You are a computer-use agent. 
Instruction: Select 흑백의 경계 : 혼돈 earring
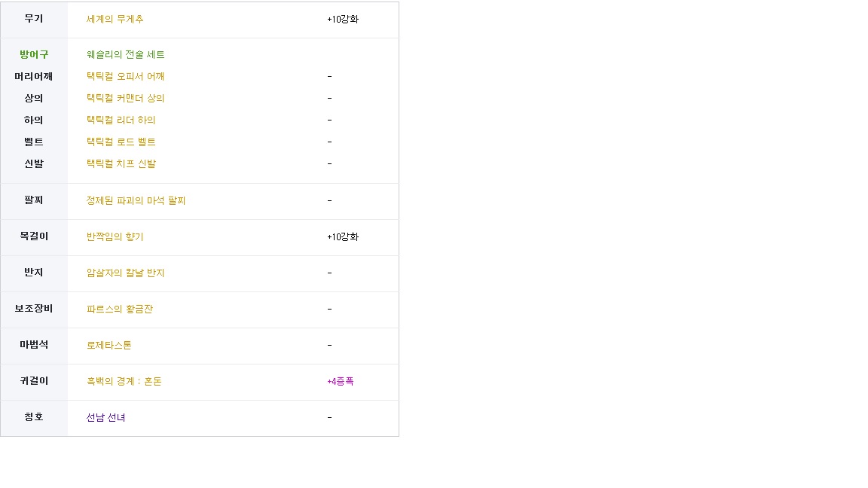pyautogui.click(x=124, y=381)
